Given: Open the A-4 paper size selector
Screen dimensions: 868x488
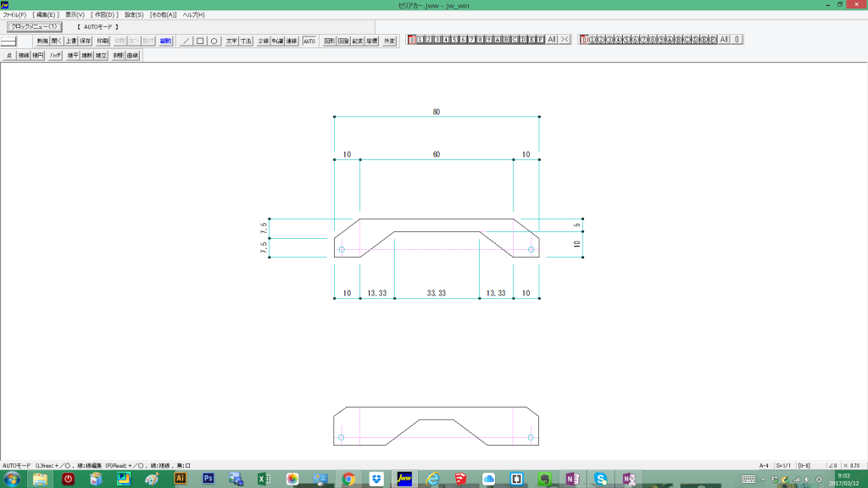Looking at the screenshot, I should pyautogui.click(x=764, y=465).
